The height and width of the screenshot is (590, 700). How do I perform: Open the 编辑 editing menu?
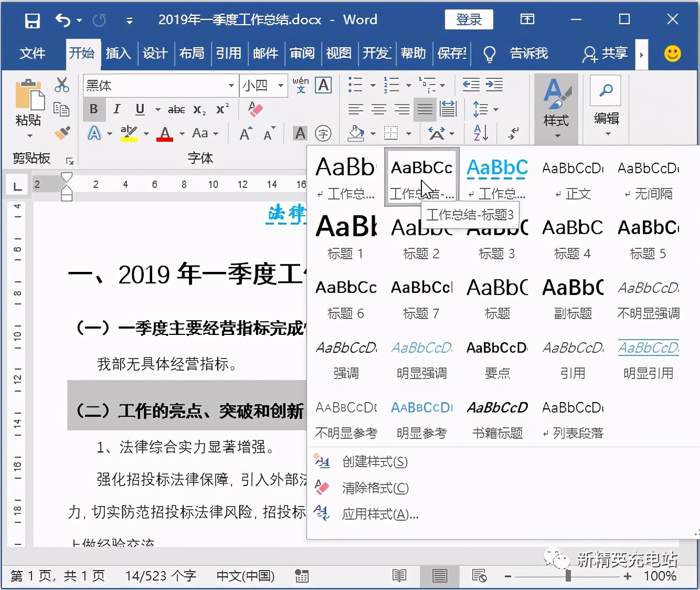(x=606, y=108)
